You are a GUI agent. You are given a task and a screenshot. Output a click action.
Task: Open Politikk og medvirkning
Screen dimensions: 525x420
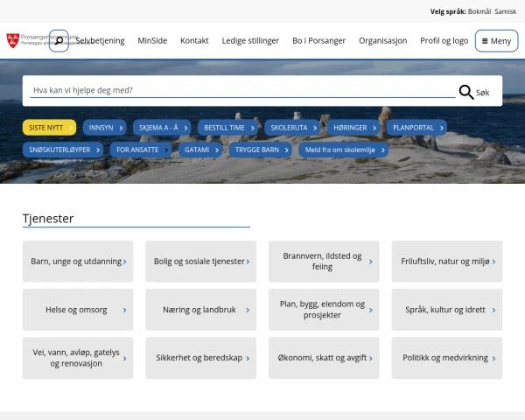(x=447, y=358)
